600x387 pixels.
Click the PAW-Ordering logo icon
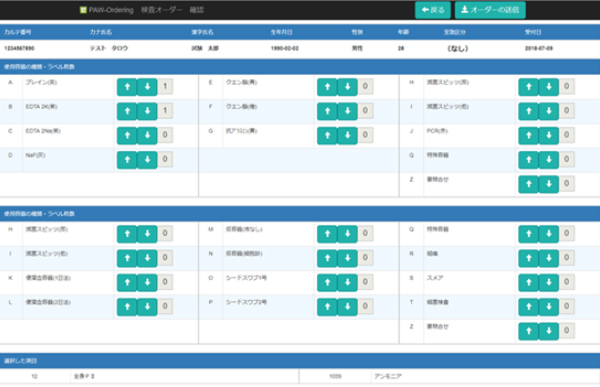[x=83, y=10]
